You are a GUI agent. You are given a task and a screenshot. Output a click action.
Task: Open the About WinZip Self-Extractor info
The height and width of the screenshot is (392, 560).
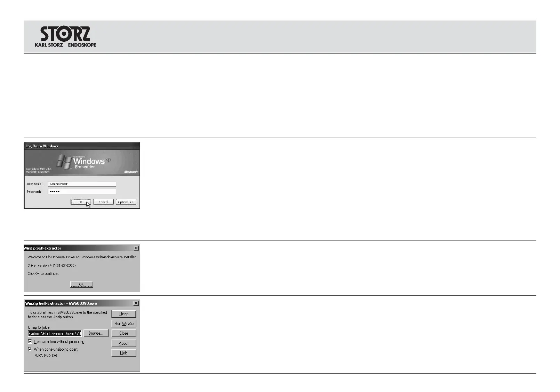(124, 343)
